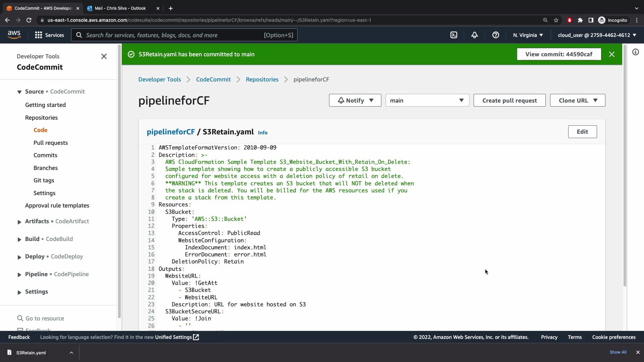Click the help question mark icon
This screenshot has width=644, height=362.
point(495,35)
